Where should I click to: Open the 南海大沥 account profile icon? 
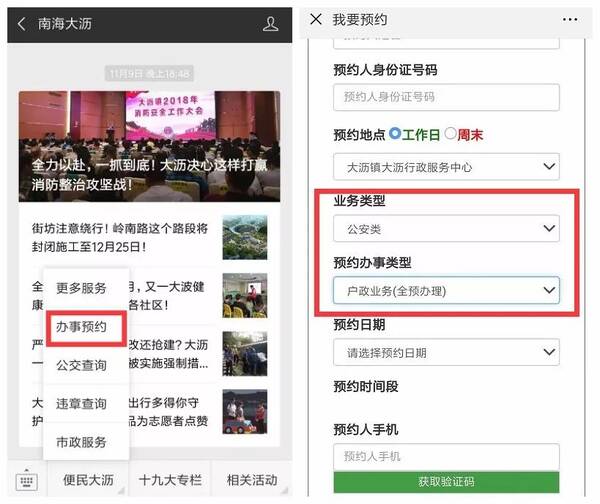coord(271,24)
